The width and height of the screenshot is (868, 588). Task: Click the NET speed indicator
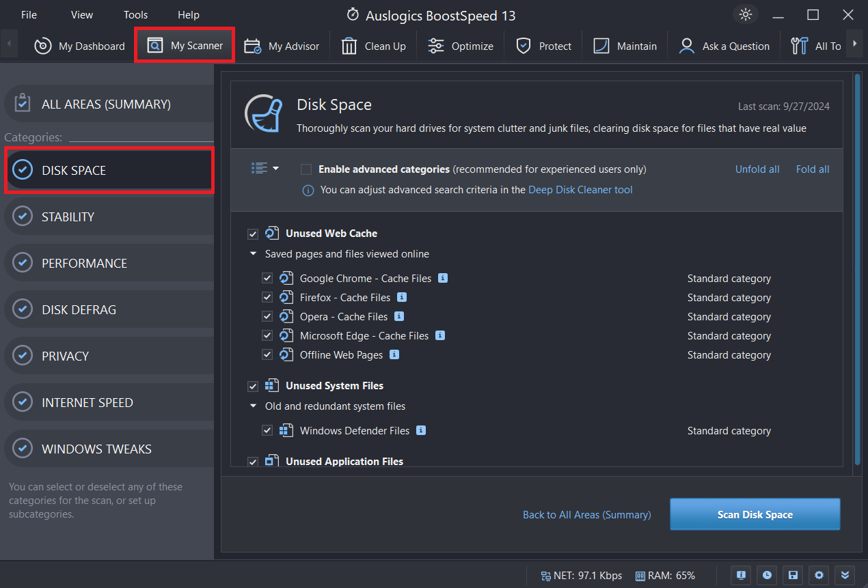click(581, 576)
